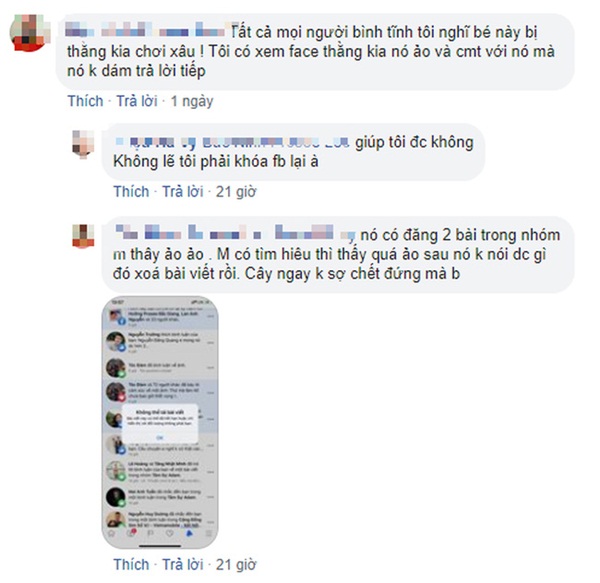Tap the hamburger menu icon in the phone screenshot
The height and width of the screenshot is (583, 600).
point(209,533)
